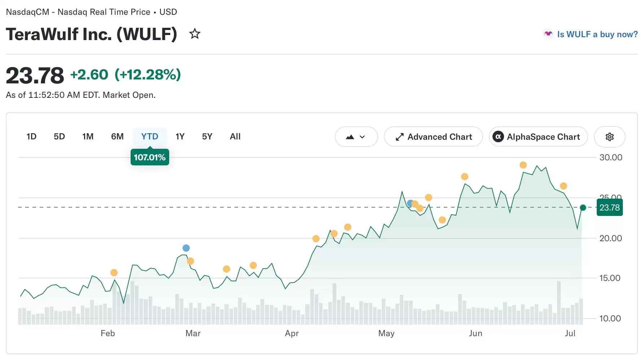Open the AlphaSpace Chart

538,137
